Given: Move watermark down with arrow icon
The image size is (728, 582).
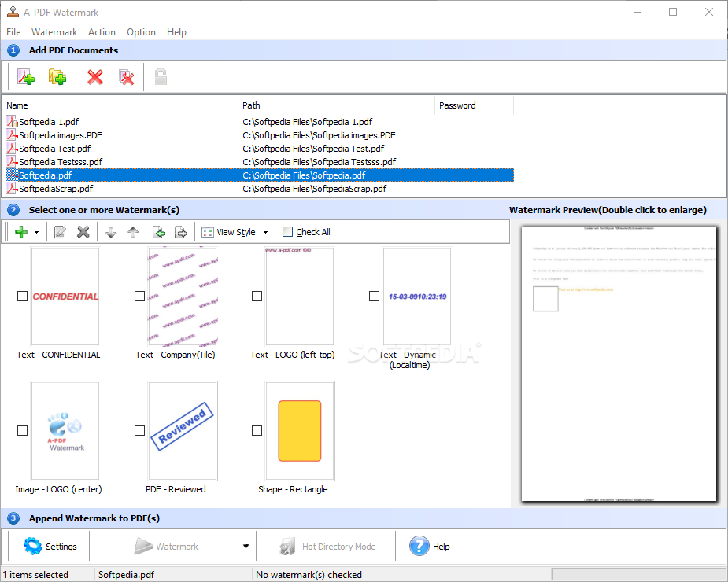Looking at the screenshot, I should (111, 231).
